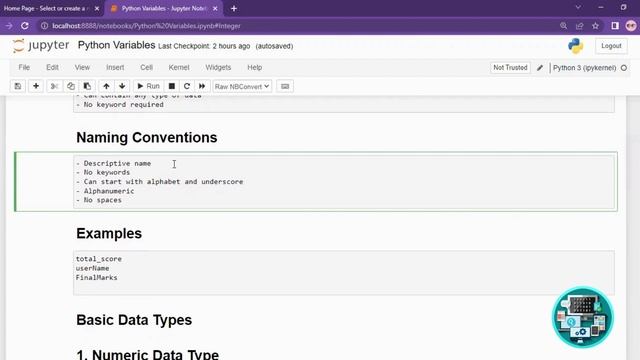This screenshot has height=360, width=640.
Task: Open the File menu
Action: click(x=24, y=67)
